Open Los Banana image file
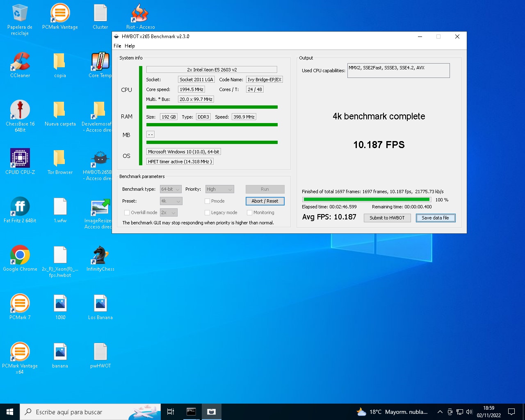 [100, 307]
